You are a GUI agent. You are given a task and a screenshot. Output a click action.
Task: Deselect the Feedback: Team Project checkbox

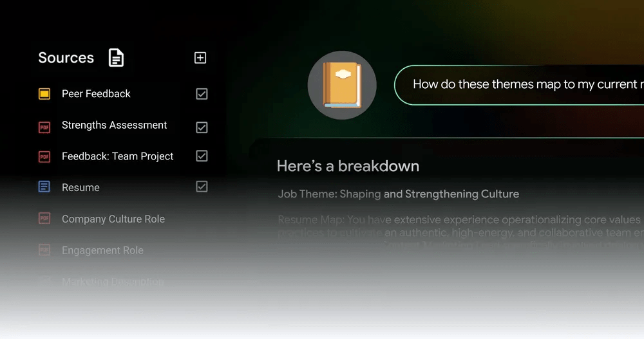coord(202,156)
